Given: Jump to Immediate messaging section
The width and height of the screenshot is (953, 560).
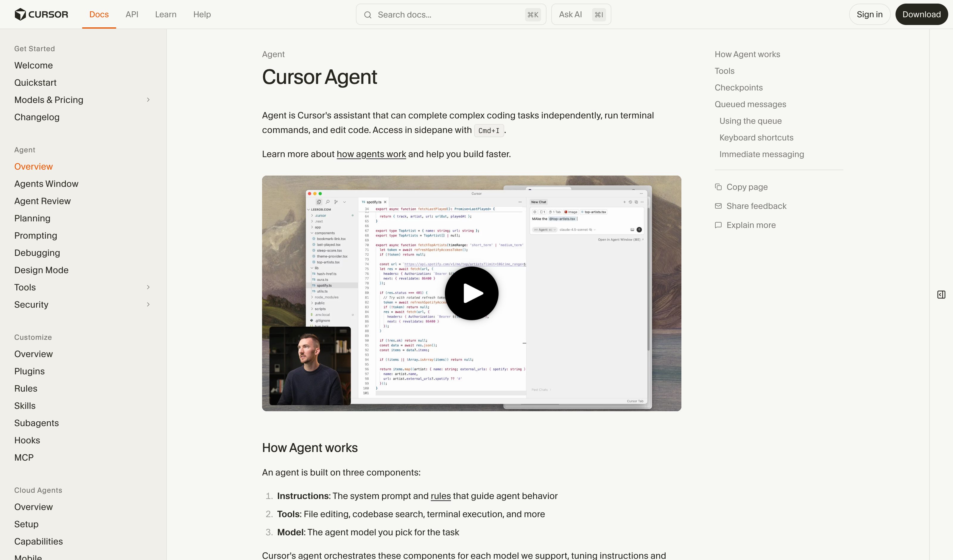Looking at the screenshot, I should [x=762, y=154].
